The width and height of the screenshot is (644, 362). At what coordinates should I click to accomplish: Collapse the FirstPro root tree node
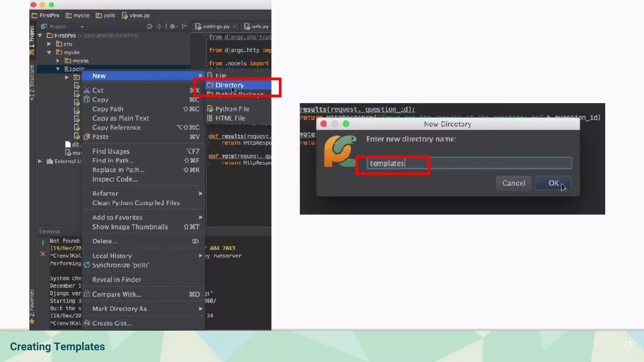40,36
